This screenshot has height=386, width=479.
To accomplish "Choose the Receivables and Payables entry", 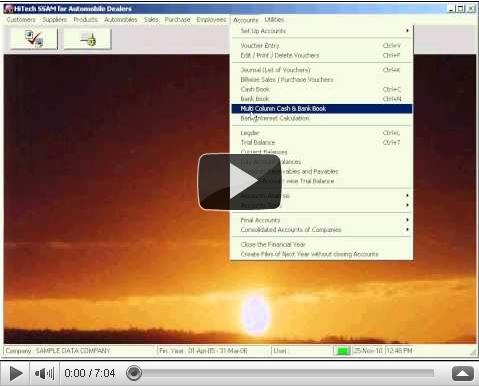I will click(x=322, y=172).
